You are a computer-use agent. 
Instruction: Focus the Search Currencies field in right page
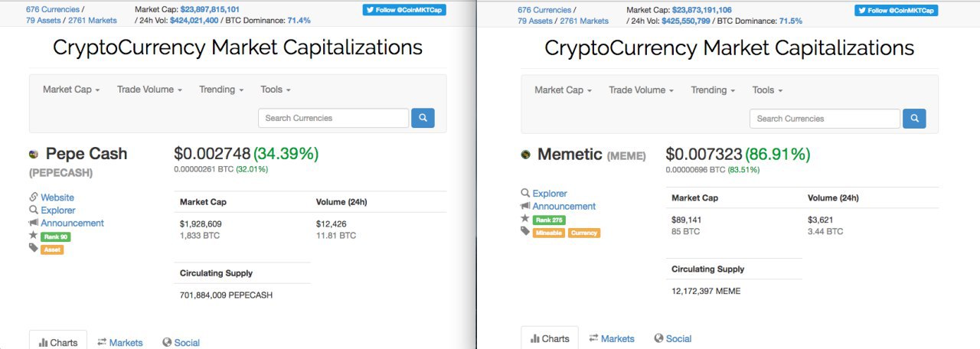[825, 119]
